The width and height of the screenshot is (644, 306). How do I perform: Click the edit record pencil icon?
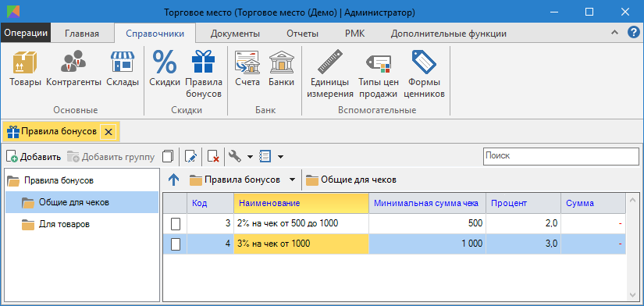(x=191, y=156)
